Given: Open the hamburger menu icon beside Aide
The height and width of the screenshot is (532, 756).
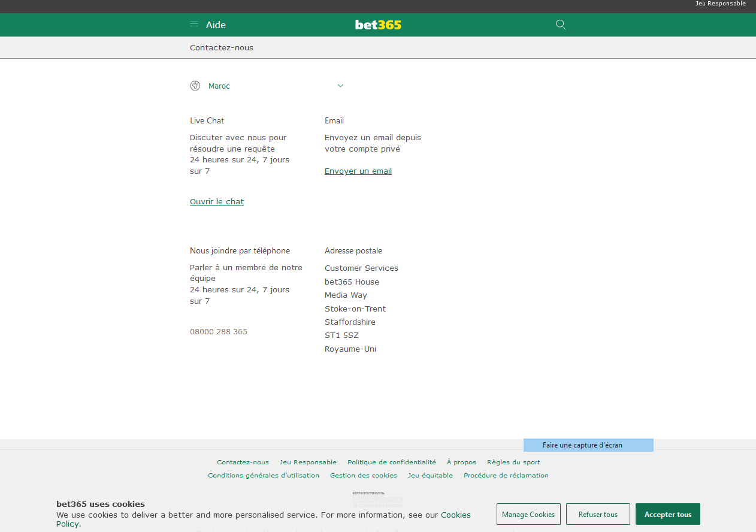Looking at the screenshot, I should pyautogui.click(x=194, y=25).
